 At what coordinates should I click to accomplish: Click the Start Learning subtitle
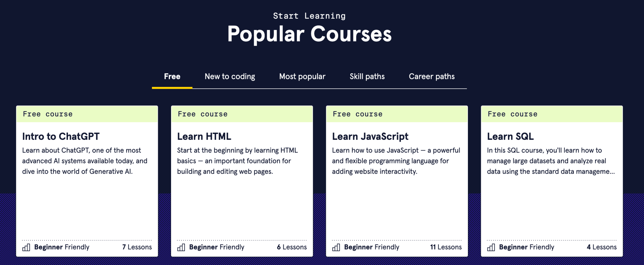309,16
